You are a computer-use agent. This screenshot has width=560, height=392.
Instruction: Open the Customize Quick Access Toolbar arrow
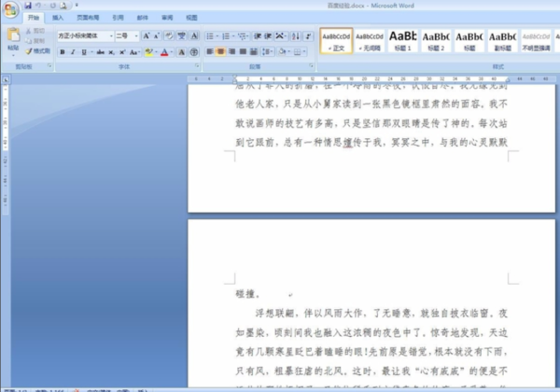[x=77, y=6]
